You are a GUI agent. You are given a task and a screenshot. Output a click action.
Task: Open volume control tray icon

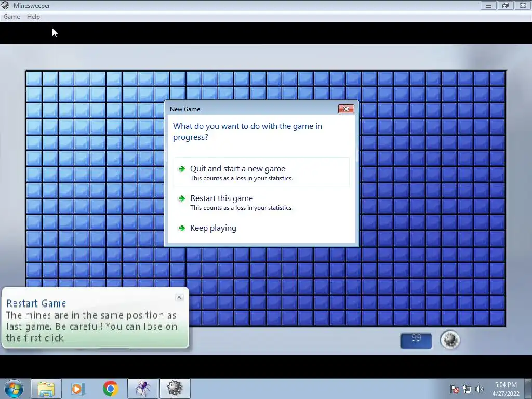479,389
